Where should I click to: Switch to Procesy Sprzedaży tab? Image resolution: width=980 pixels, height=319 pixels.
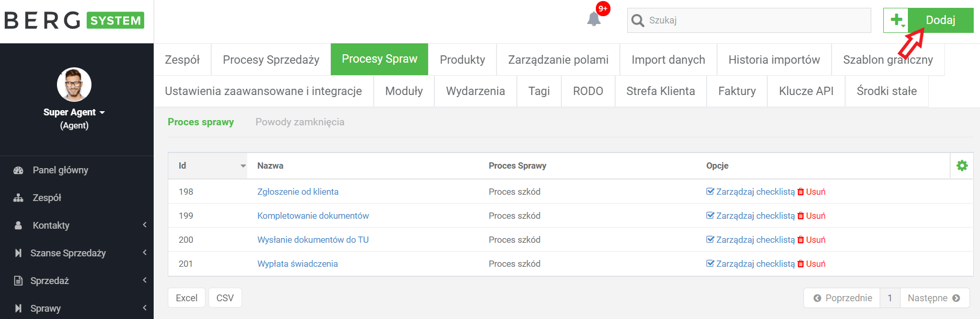[271, 60]
